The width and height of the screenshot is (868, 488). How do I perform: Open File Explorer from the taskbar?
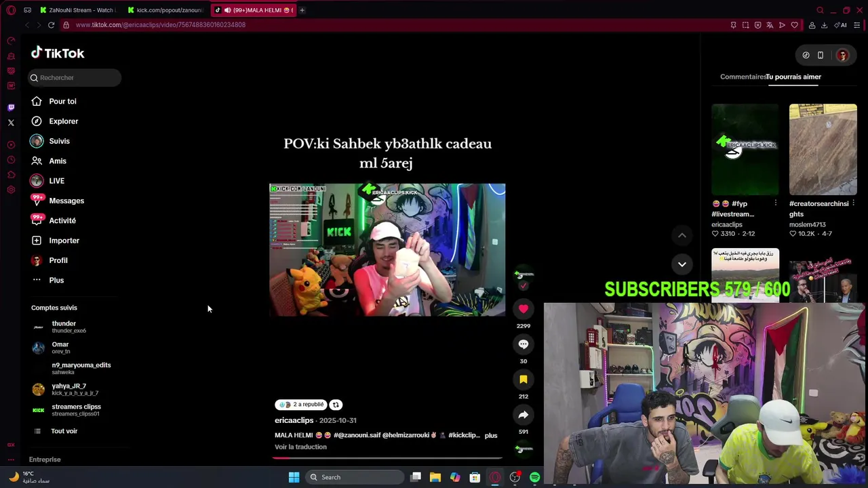click(x=435, y=477)
